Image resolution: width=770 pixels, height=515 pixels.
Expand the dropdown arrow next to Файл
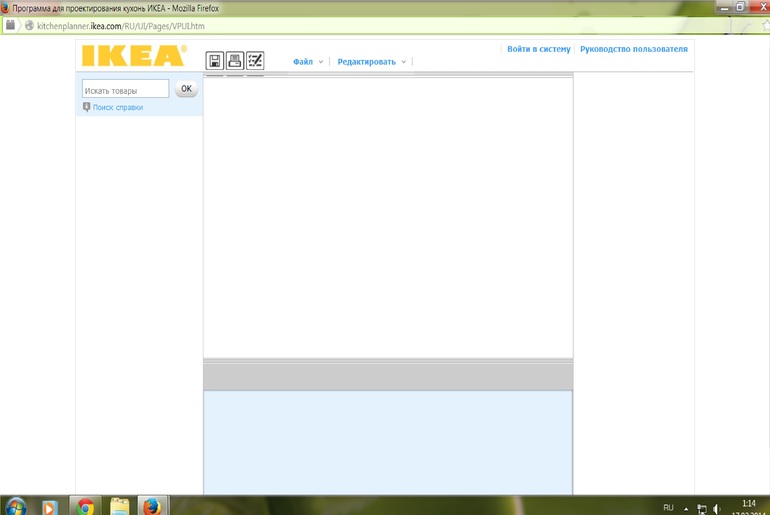[x=321, y=62]
